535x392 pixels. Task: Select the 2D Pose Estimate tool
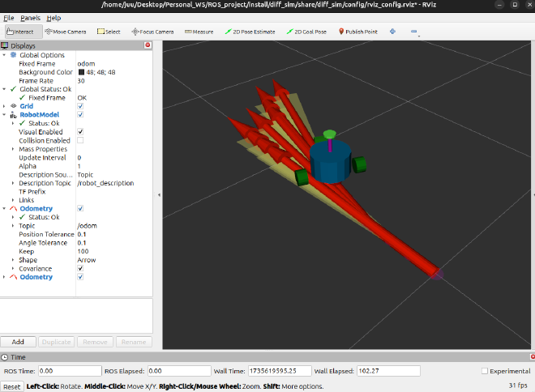(250, 32)
